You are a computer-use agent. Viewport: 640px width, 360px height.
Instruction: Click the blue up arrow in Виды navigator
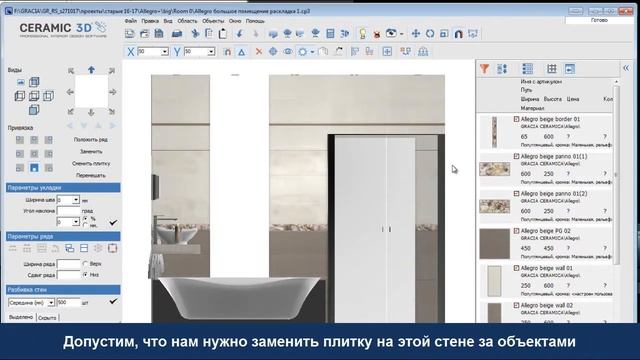coord(91,70)
